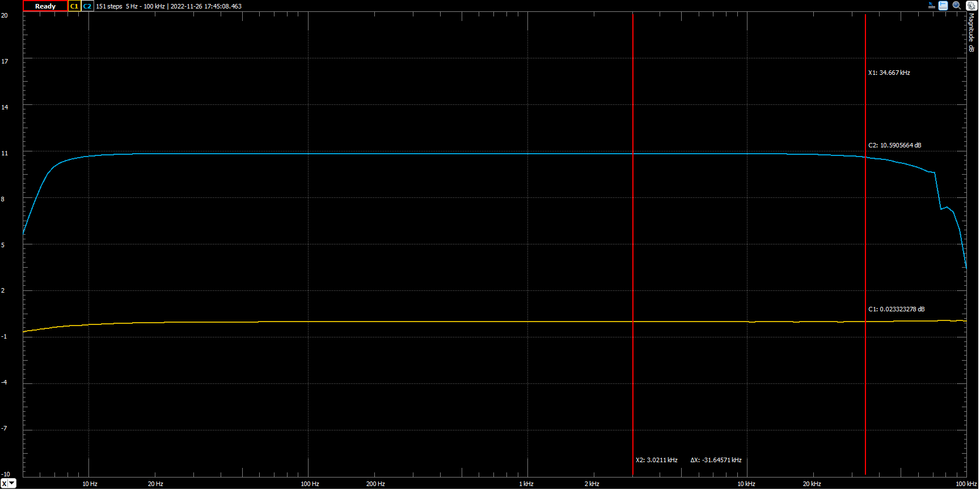Click the 100 Hz frequency axis label
The width and height of the screenshot is (980, 490).
[310, 484]
